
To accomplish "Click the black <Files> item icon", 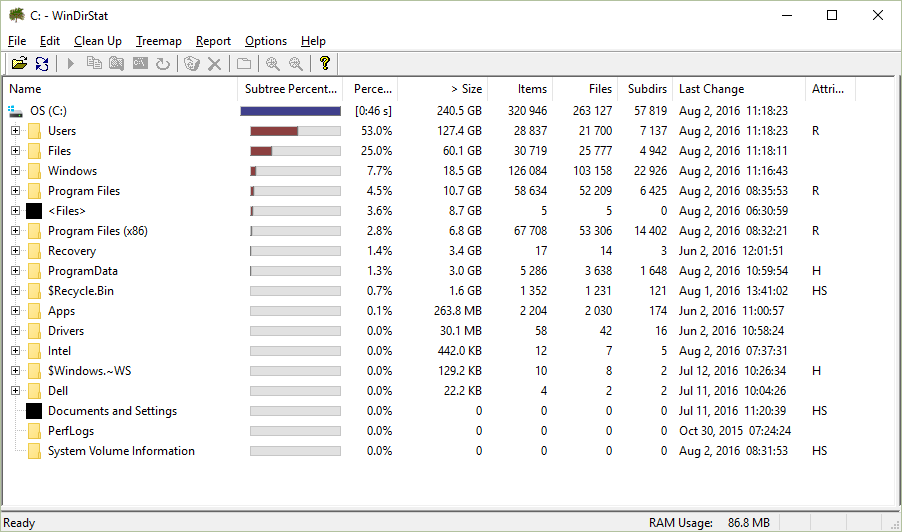I will (x=34, y=211).
